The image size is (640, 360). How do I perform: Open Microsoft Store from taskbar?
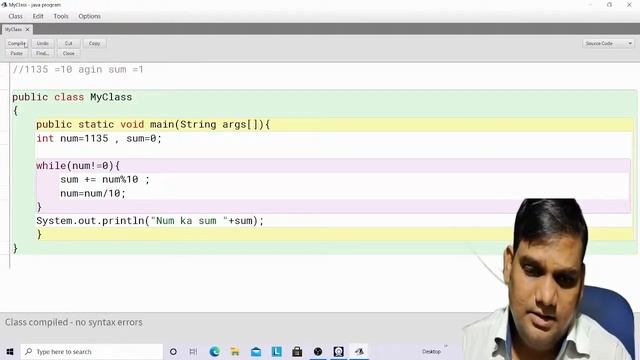pos(297,351)
